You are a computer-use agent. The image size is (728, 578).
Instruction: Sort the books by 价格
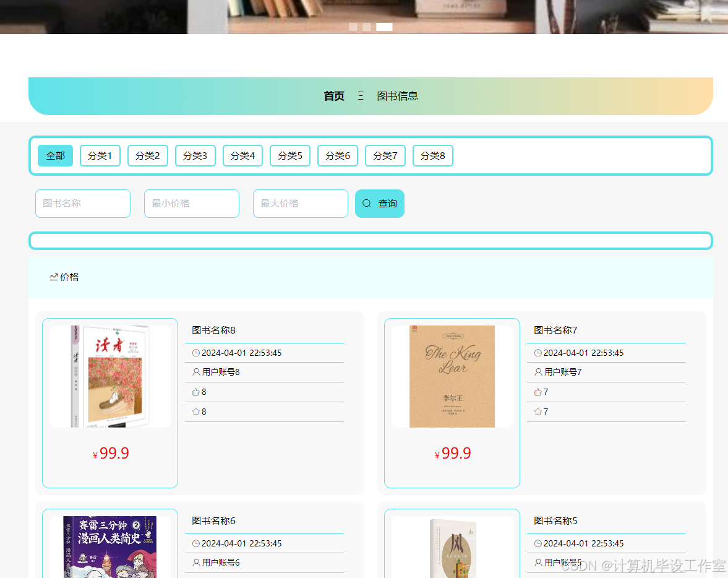(64, 277)
